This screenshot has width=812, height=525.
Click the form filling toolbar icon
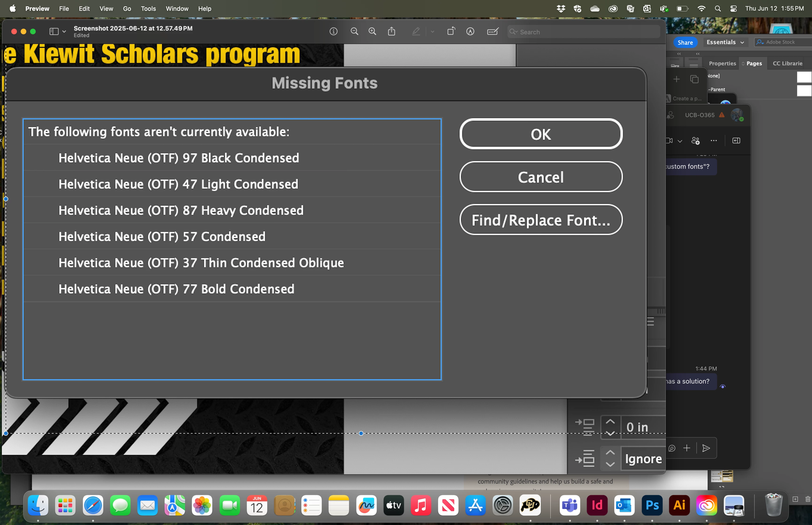pyautogui.click(x=493, y=32)
